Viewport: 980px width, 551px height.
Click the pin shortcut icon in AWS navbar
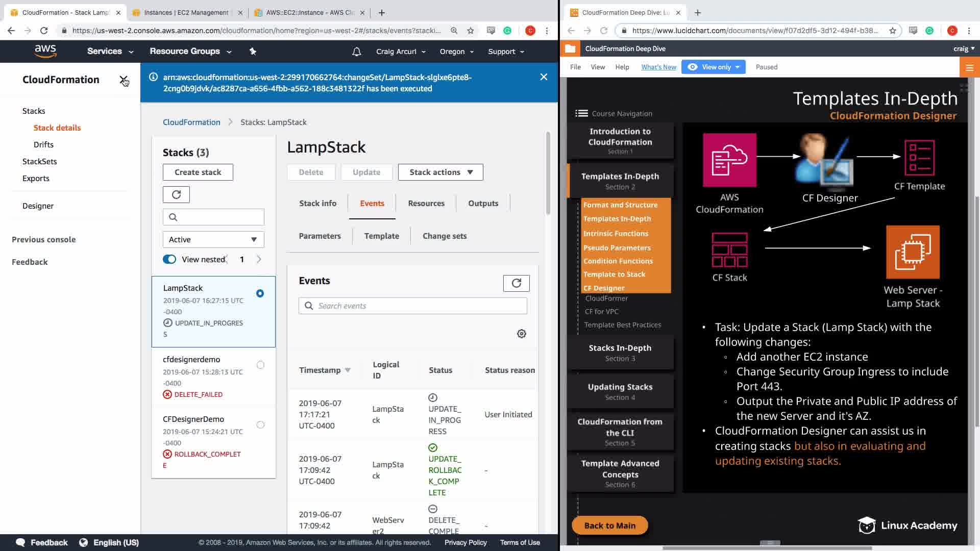tap(253, 51)
